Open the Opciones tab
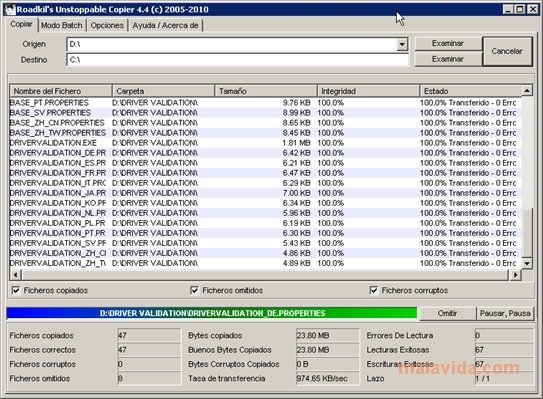Image resolution: width=543 pixels, height=399 pixels. [x=107, y=25]
